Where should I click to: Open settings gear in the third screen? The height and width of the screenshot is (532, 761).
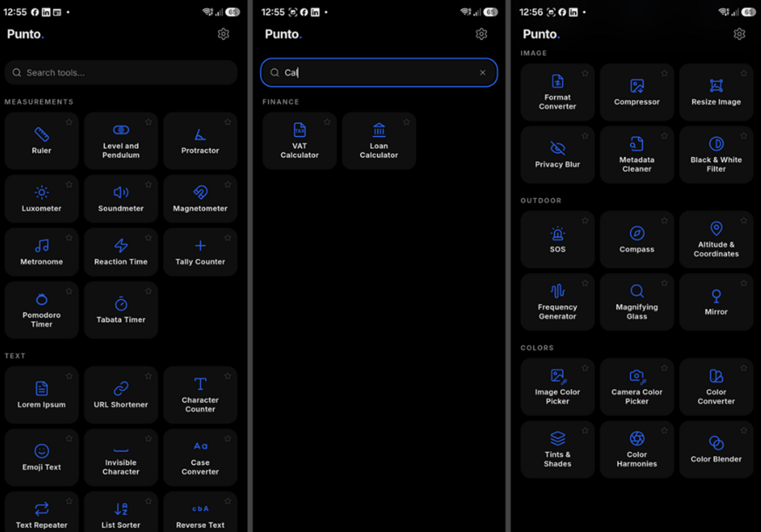(739, 34)
